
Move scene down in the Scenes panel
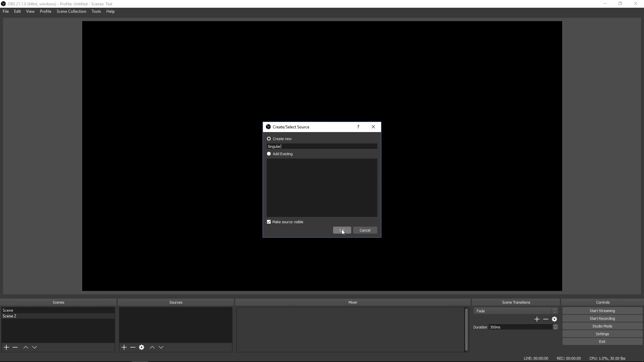[35, 347]
